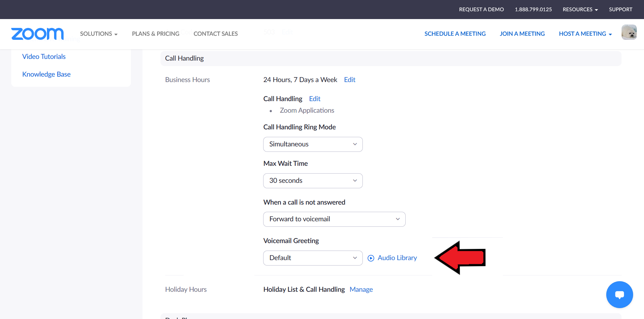The width and height of the screenshot is (644, 319).
Task: Open the Audio Library link
Action: pos(397,258)
